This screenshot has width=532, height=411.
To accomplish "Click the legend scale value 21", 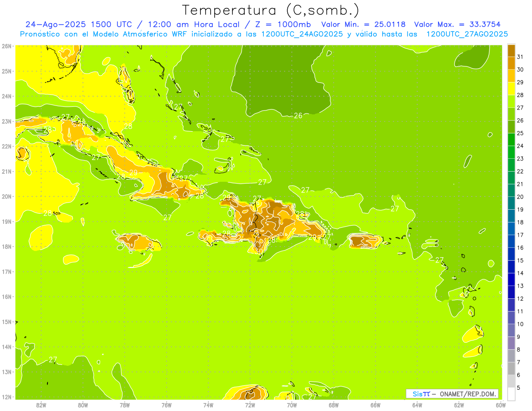I will click(520, 184).
